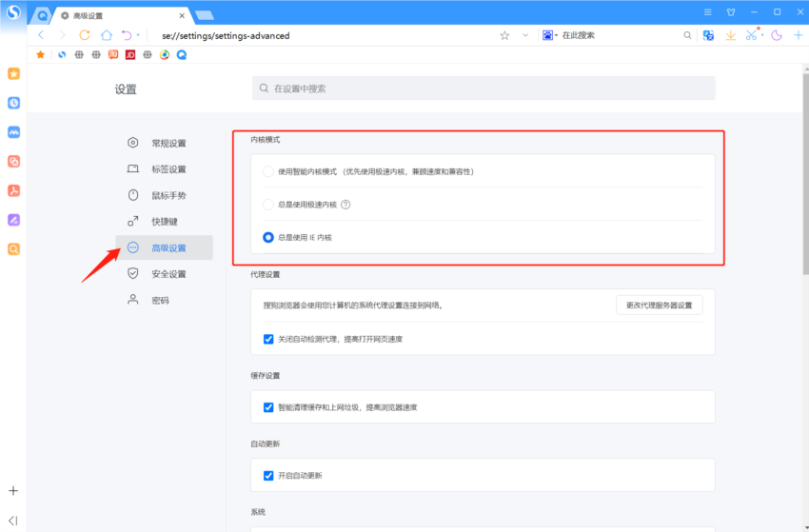The image size is (809, 532).
Task: Open 密码 in settings menu
Action: pos(164,301)
